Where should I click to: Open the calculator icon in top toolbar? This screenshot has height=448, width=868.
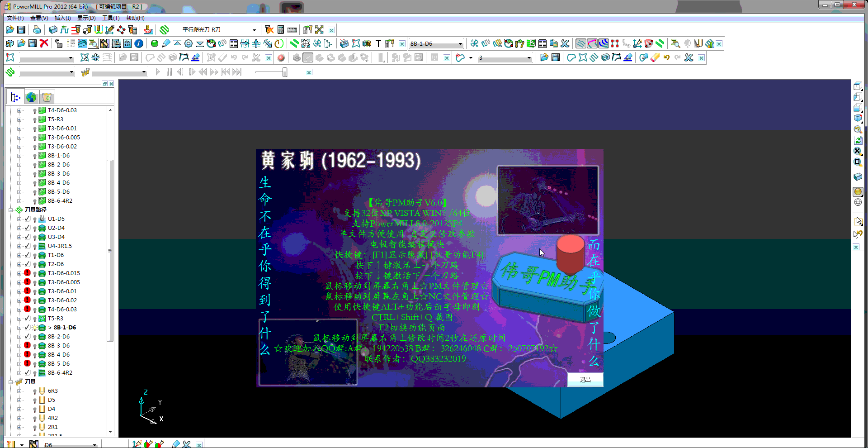(281, 30)
